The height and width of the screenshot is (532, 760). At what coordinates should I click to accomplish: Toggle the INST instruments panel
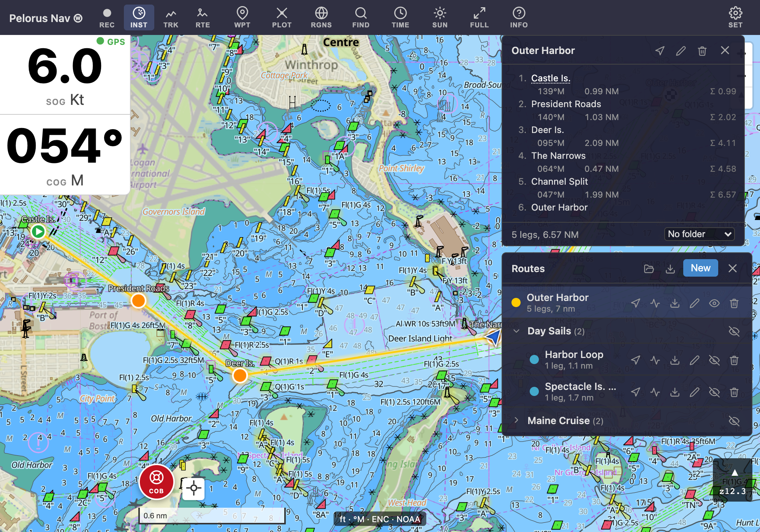(x=139, y=18)
